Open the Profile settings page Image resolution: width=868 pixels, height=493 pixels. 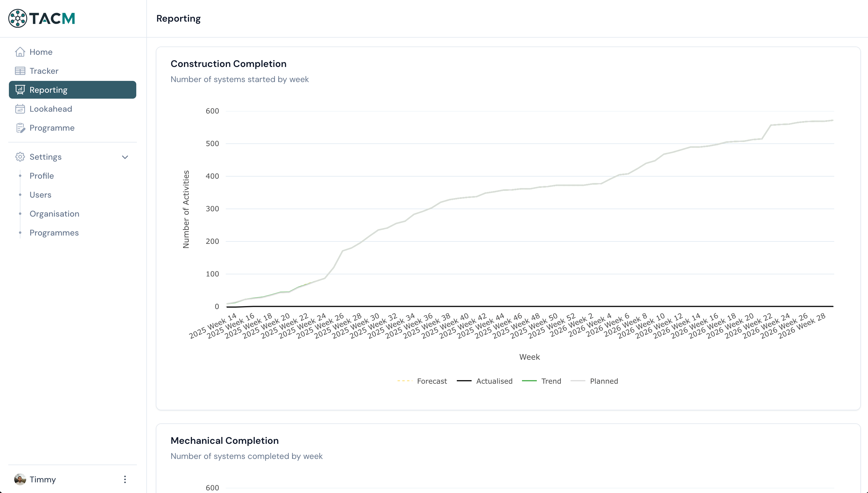coord(42,176)
